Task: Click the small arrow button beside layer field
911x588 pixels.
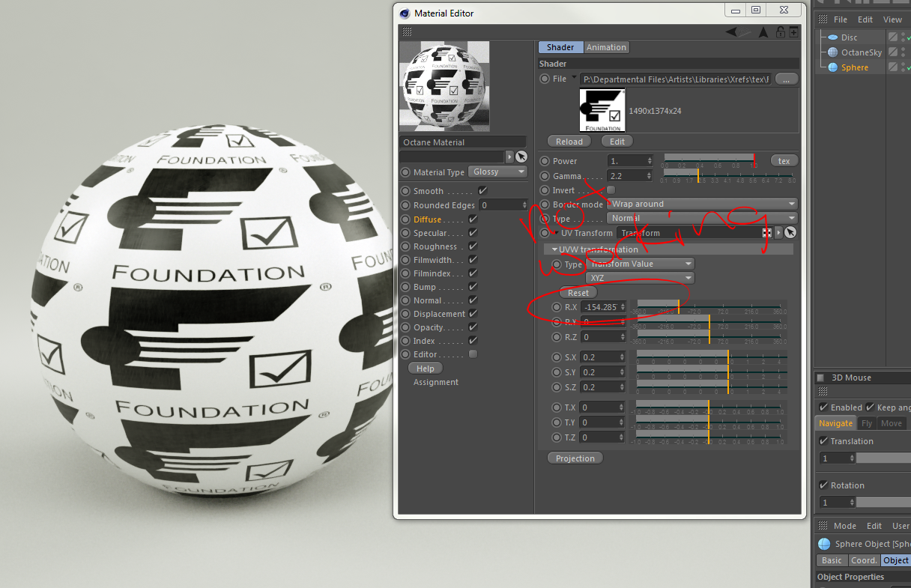Action: (x=510, y=157)
